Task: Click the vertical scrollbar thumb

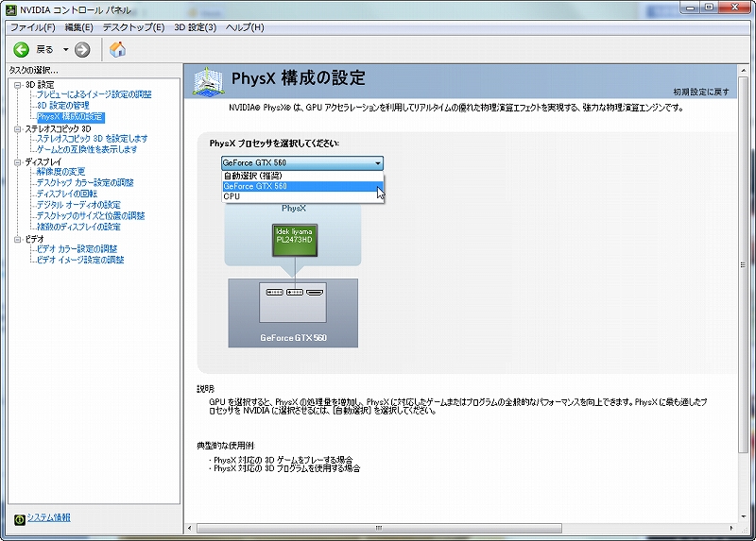Action: (743, 264)
